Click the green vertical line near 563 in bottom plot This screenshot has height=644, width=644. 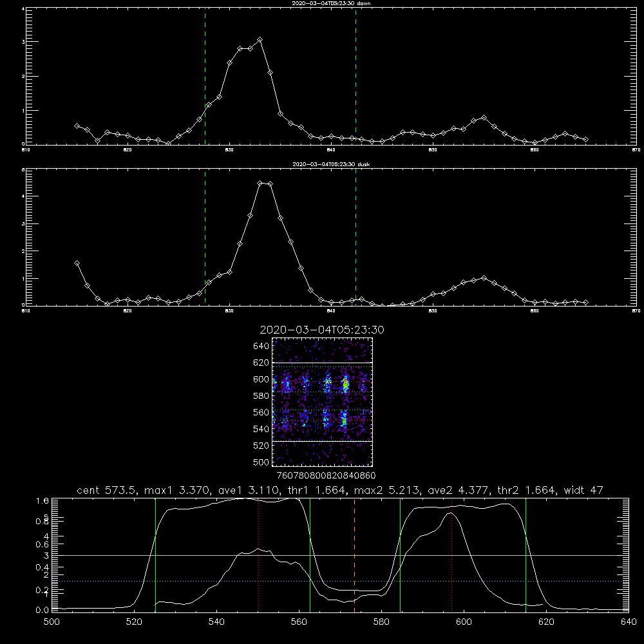tap(310, 555)
